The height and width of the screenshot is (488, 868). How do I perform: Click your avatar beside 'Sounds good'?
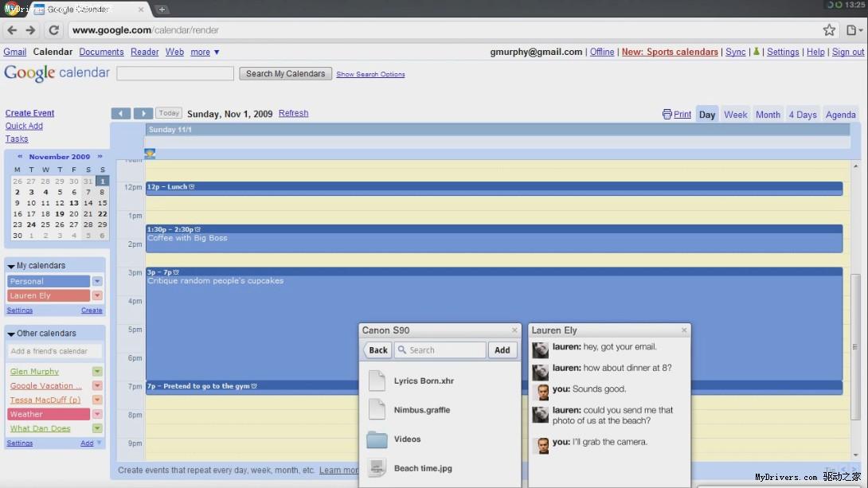coord(542,392)
